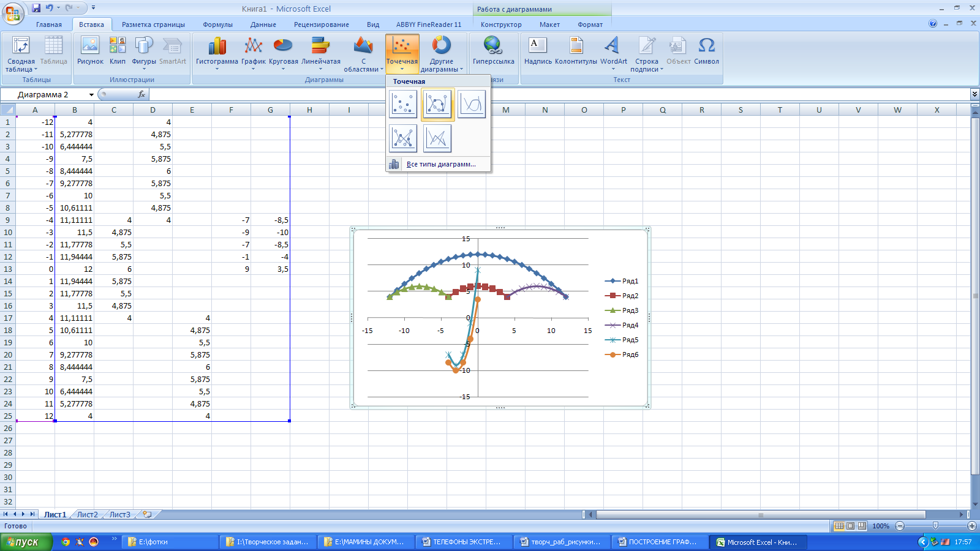Image resolution: width=980 pixels, height=551 pixels.
Task: Insert a Гистограмма column chart
Action: (x=217, y=53)
